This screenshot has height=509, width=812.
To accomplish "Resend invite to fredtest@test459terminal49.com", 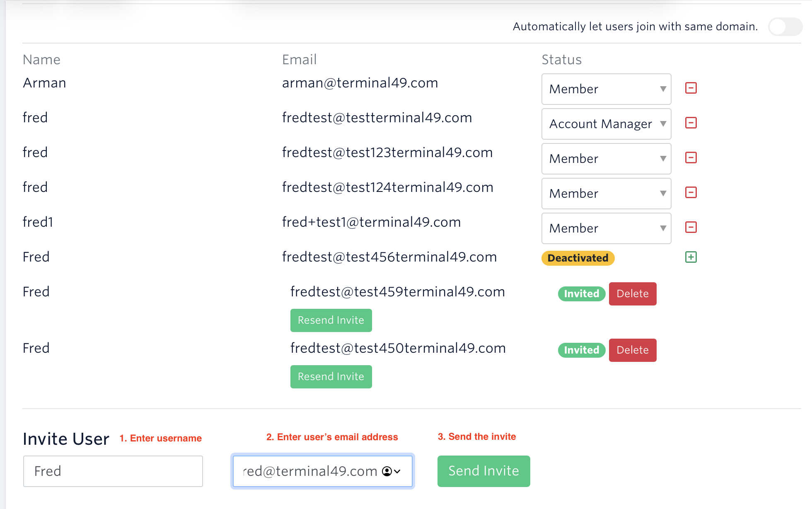I will coord(331,320).
